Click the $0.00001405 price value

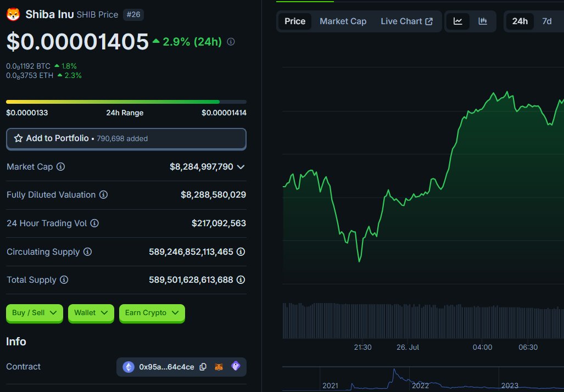click(77, 41)
